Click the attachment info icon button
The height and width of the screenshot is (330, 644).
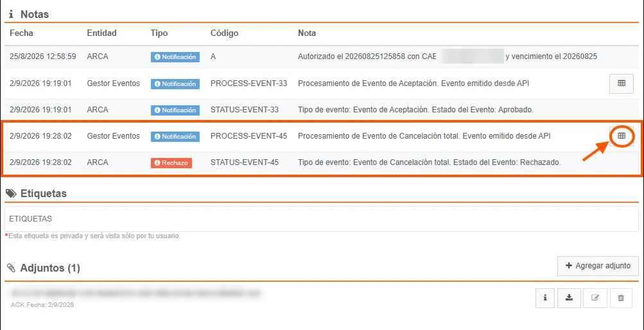pyautogui.click(x=545, y=298)
